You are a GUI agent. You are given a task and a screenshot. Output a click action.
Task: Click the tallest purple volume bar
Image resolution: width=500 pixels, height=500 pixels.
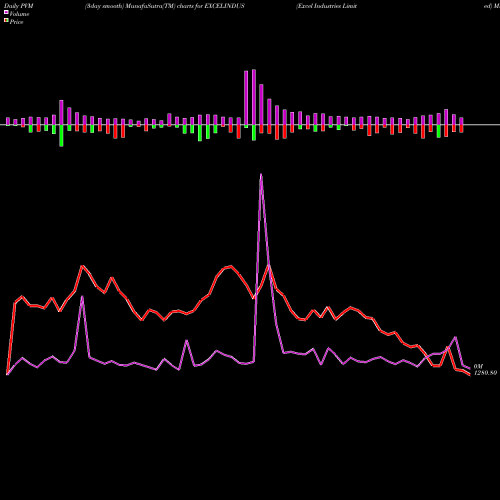(254, 97)
